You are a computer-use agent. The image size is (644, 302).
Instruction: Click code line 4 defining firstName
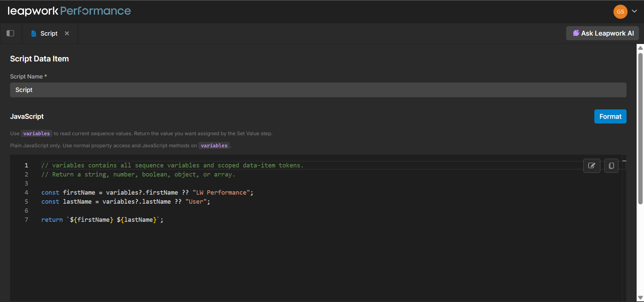click(x=147, y=193)
